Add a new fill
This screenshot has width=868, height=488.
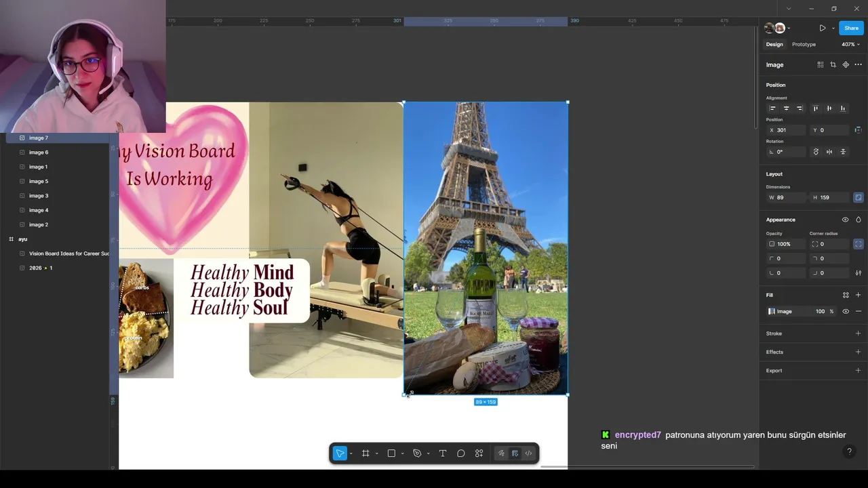tap(859, 295)
